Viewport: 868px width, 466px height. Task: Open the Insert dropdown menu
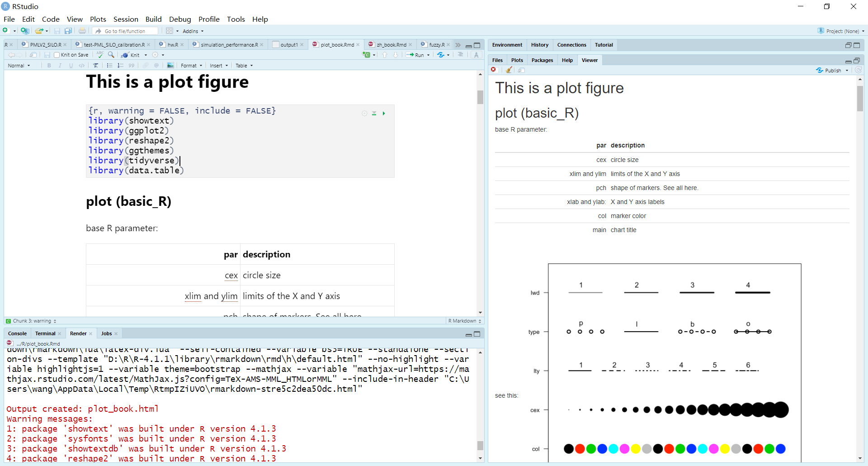pos(219,66)
